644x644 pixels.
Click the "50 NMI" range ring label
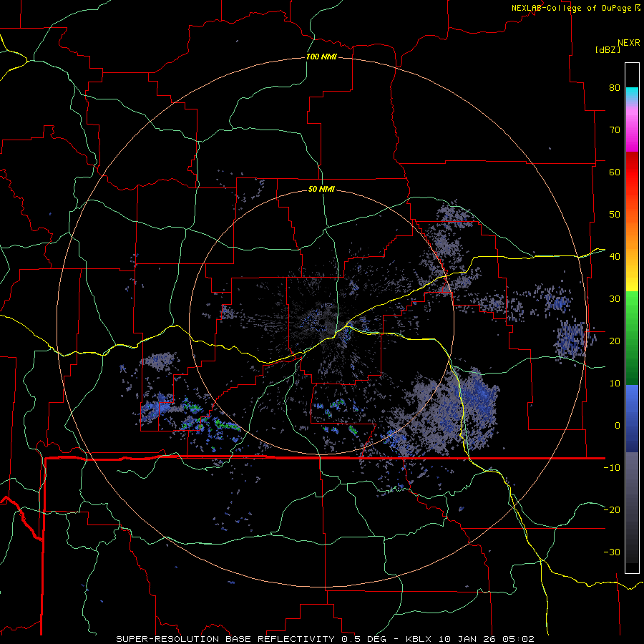pos(321,189)
